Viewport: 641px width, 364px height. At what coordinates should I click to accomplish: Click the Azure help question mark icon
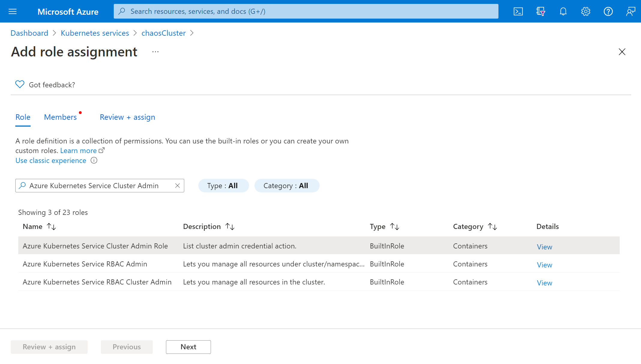click(608, 11)
